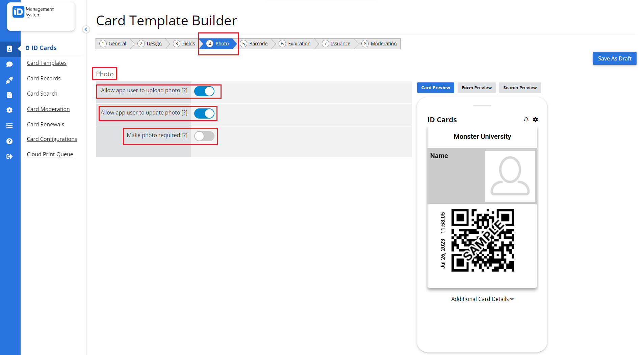Open Card Search link
644x355 pixels.
(x=42, y=94)
